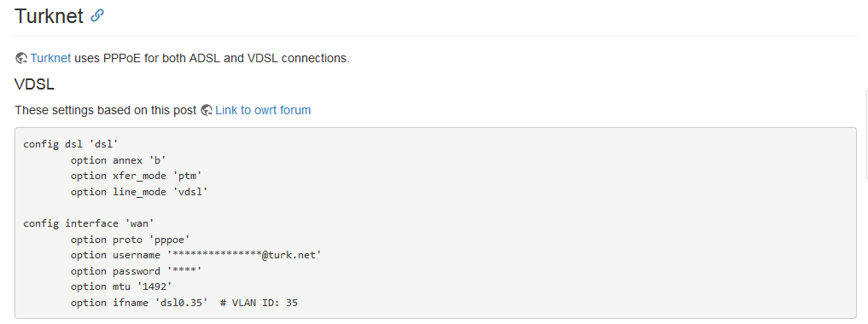This screenshot has height=324, width=868.
Task: Click the globe icon before owrt forum link
Action: pos(207,110)
